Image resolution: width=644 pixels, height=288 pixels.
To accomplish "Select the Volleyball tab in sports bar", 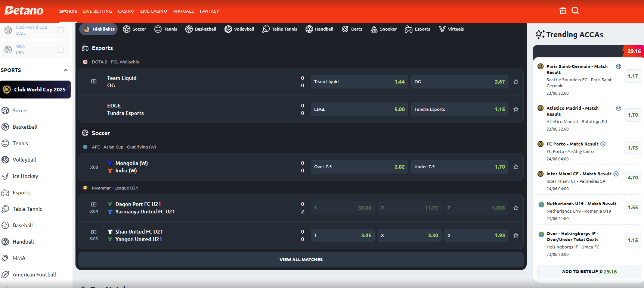I will click(x=239, y=29).
